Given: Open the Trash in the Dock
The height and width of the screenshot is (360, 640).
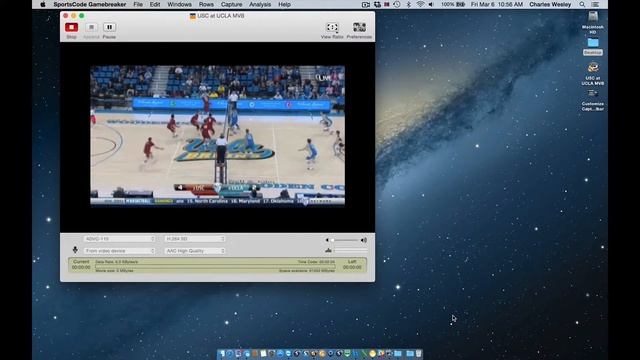Looking at the screenshot, I should coord(418,353).
